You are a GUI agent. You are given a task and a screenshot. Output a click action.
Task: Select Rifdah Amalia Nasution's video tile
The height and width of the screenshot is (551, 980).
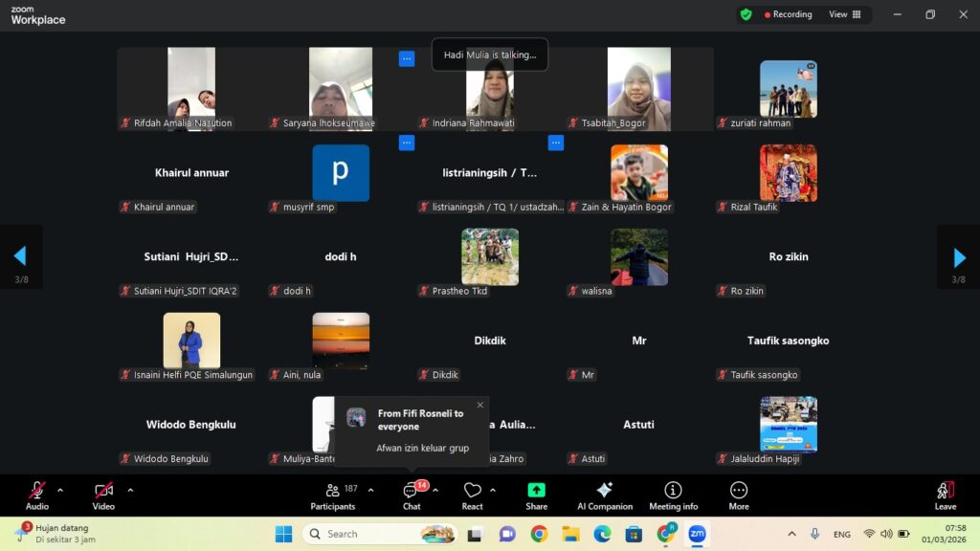[191, 89]
